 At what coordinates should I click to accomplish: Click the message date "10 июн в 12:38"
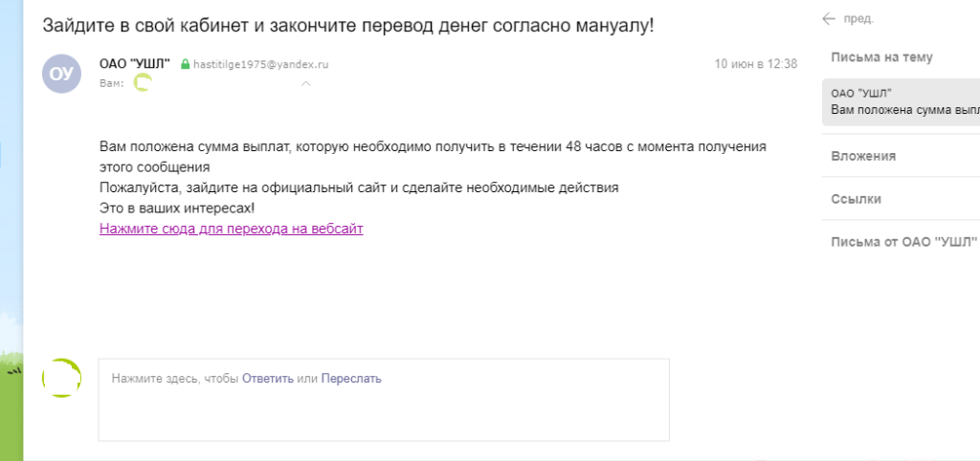click(x=755, y=64)
